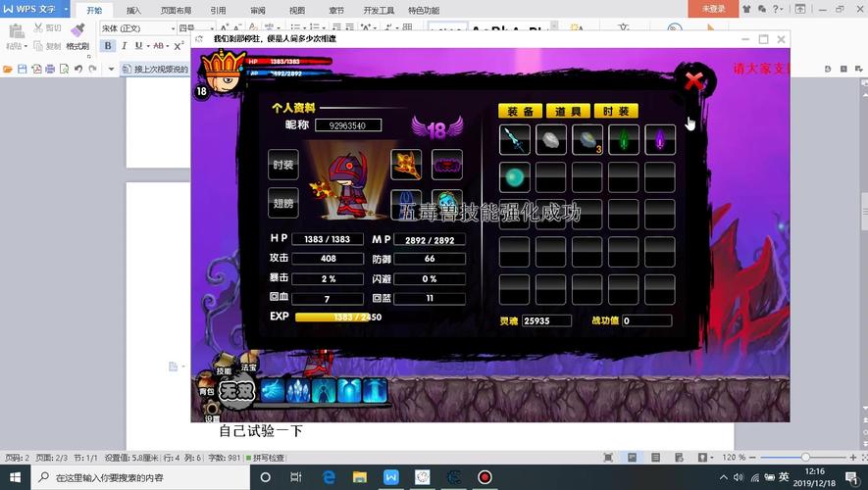Select the green crystal item
The height and width of the screenshot is (490, 868).
[x=624, y=139]
